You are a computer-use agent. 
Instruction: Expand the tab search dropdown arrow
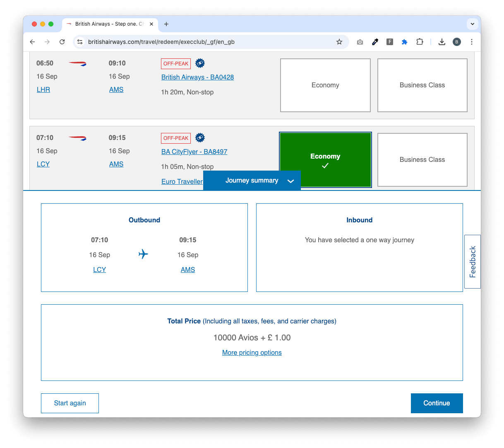click(473, 24)
